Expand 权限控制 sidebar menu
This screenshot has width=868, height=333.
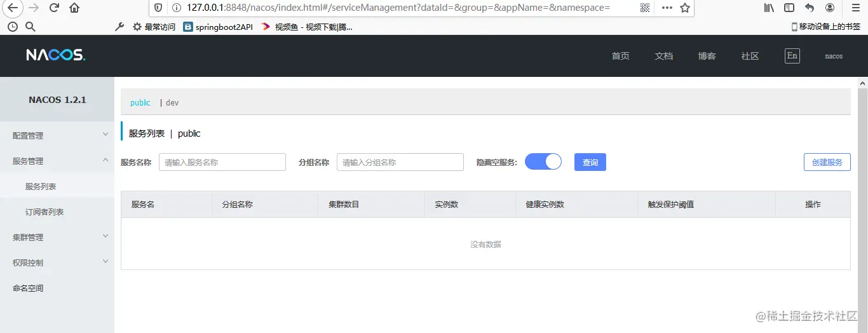pos(57,262)
